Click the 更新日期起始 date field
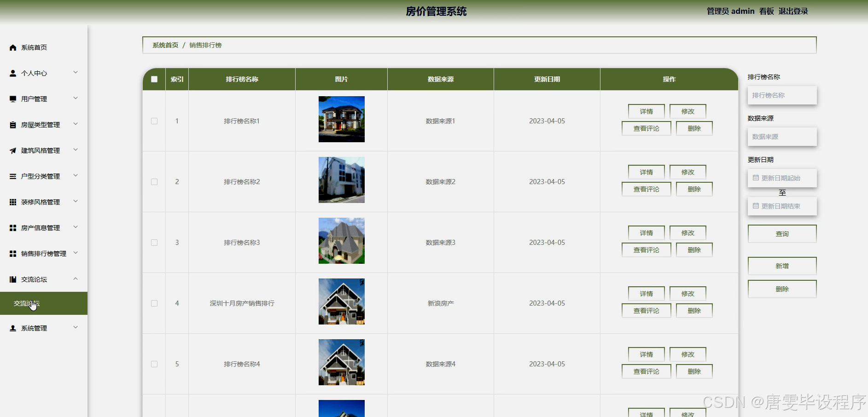Viewport: 868px width, 417px height. pos(782,178)
